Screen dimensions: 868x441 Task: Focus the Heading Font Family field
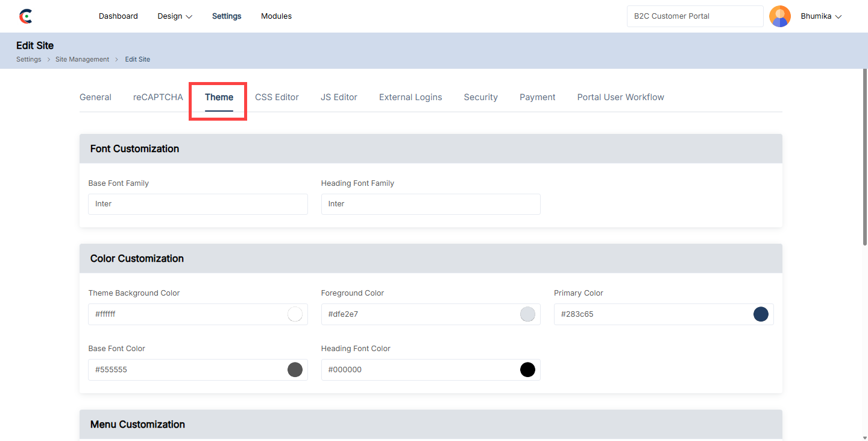tap(430, 204)
